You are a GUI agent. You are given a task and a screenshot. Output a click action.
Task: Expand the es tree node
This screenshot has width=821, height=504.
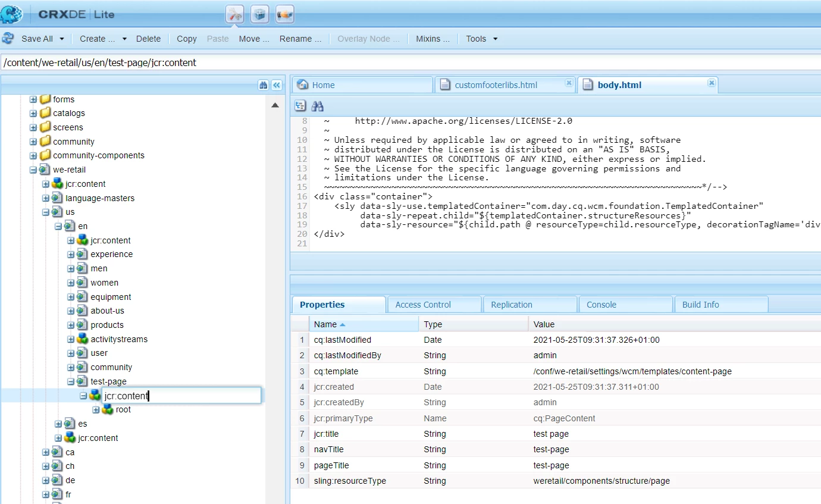point(58,424)
